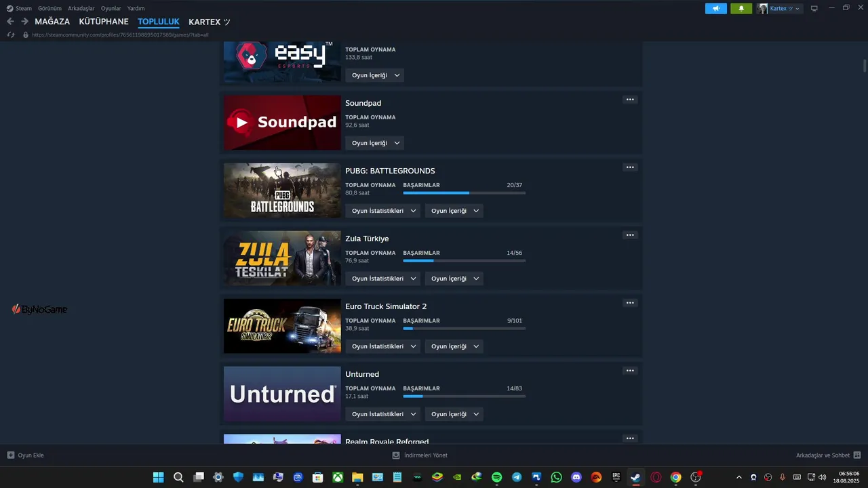868x488 pixels.
Task: Expand Oyun İstatistikleri dropdown for Zula Türkiye
Action: [382, 279]
